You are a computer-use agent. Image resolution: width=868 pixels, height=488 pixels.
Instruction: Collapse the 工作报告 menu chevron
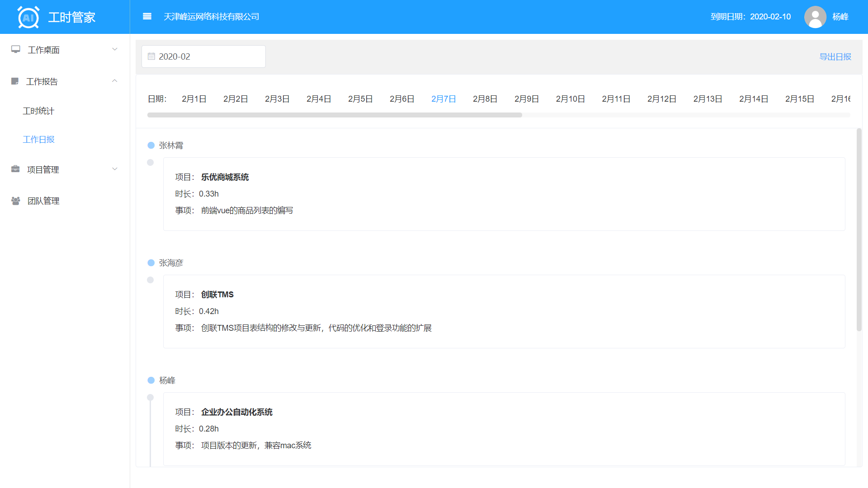115,81
